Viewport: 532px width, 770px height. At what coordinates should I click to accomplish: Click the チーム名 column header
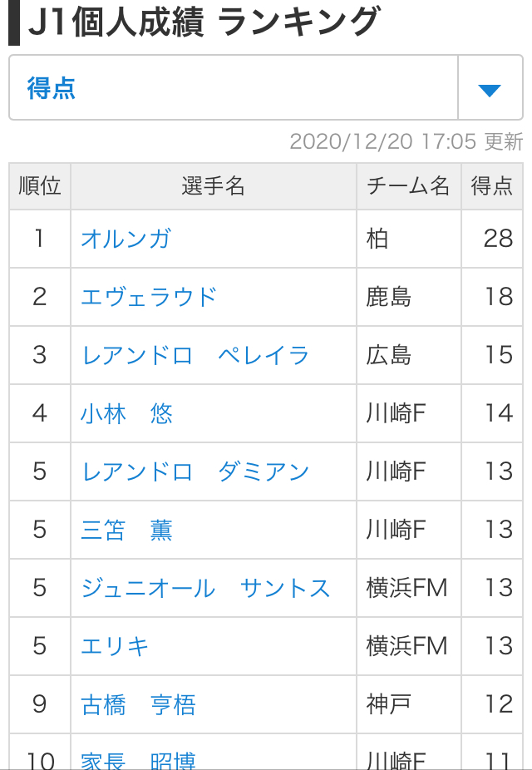pos(409,186)
